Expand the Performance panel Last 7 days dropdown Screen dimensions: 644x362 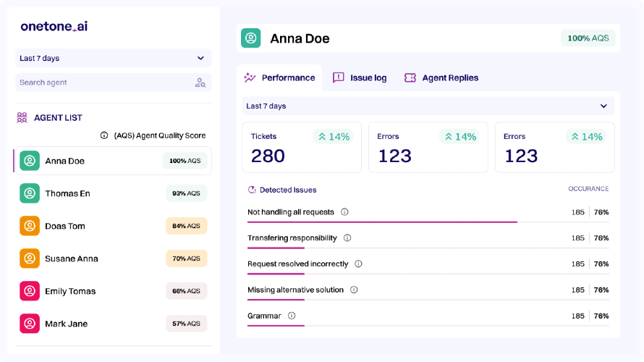[428, 106]
